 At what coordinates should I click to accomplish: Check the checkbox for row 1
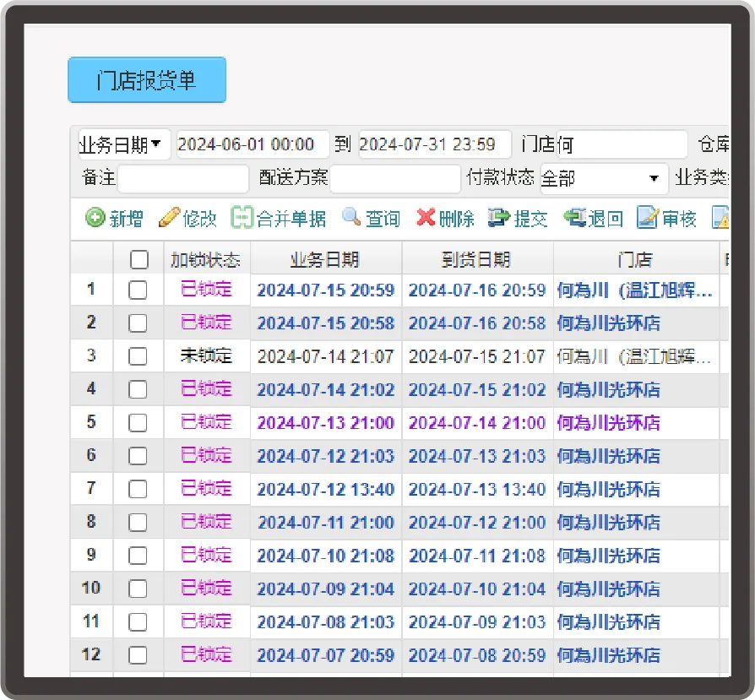point(138,290)
